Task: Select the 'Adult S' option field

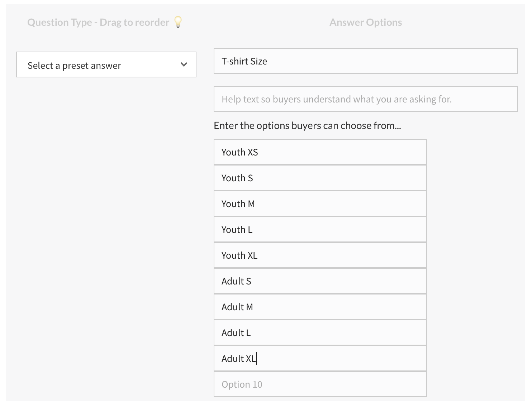Action: (320, 281)
